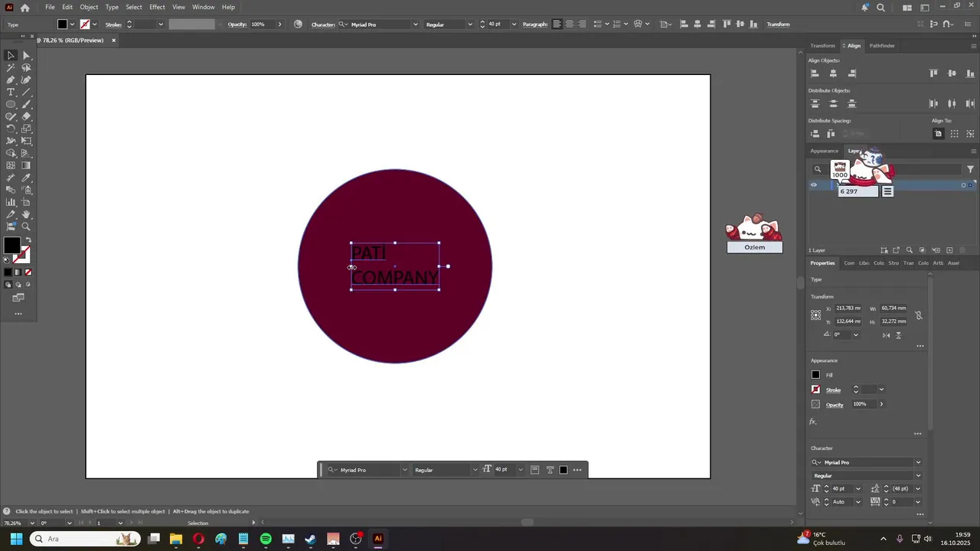Toggle constrain width and height proportions
980x551 pixels.
click(919, 315)
